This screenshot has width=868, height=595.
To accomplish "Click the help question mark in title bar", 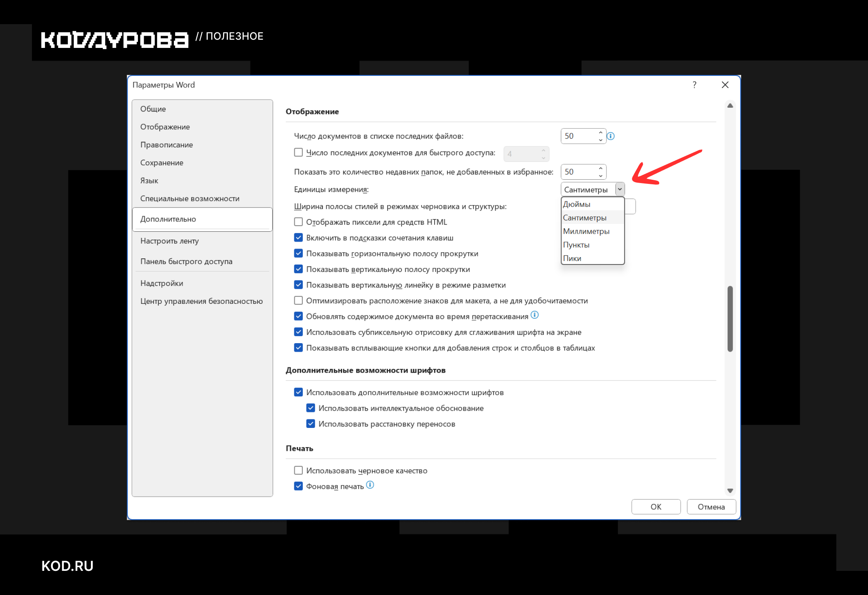I will click(694, 85).
